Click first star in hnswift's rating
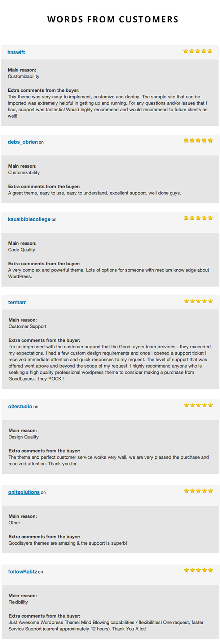Screen dimensions: 220x644 click(x=186, y=51)
